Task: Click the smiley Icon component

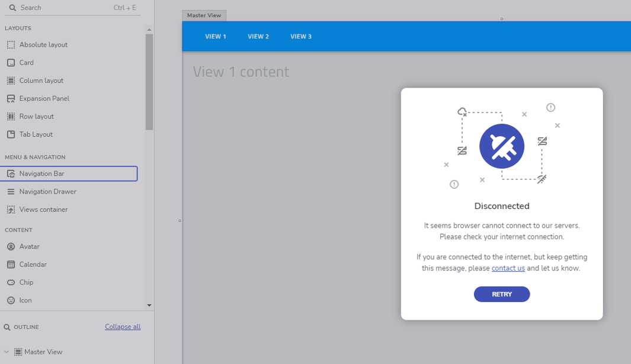Action: pyautogui.click(x=11, y=301)
